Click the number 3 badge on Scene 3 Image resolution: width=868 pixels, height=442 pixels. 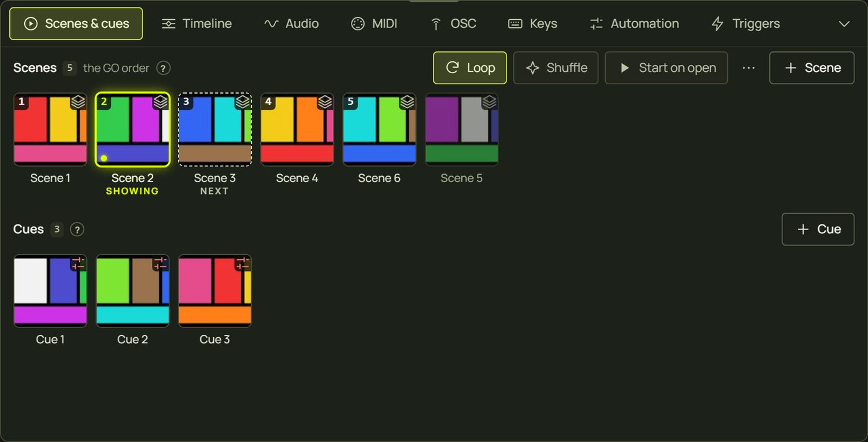pyautogui.click(x=186, y=102)
